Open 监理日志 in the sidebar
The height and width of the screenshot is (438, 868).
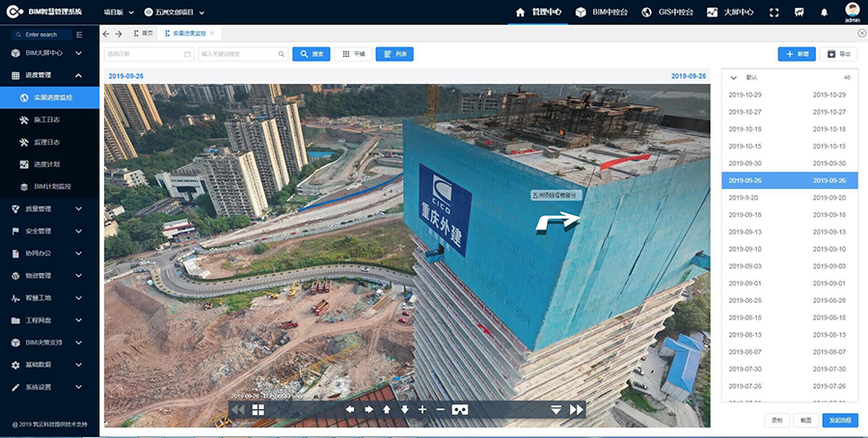[x=49, y=143]
